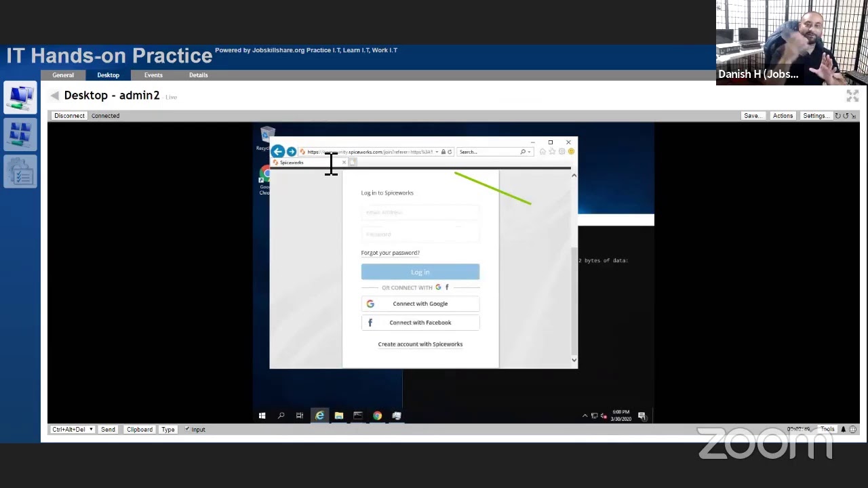This screenshot has height=488, width=868.
Task: Toggle fullscreen expand icon at top right
Action: click(852, 96)
